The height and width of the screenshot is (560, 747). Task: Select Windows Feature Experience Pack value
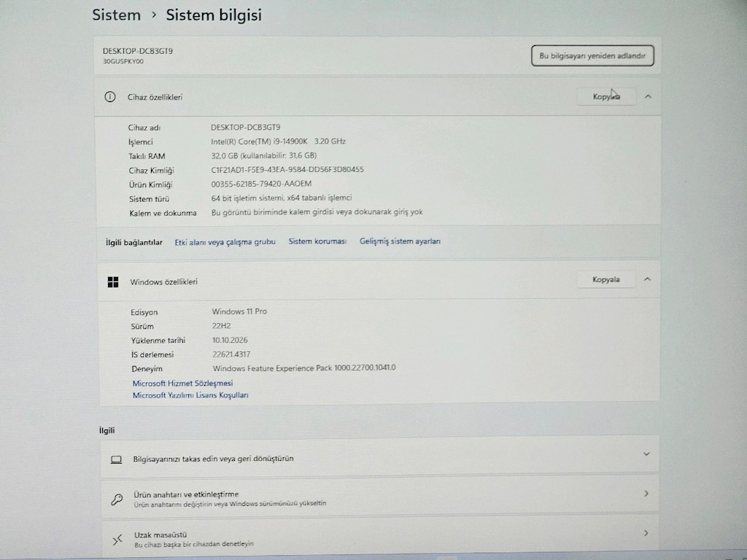click(304, 368)
